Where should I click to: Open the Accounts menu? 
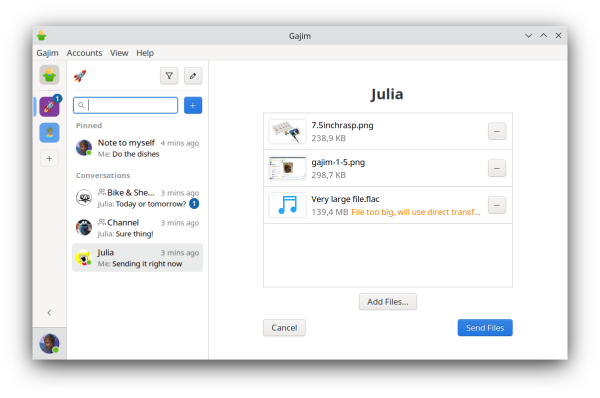point(84,53)
